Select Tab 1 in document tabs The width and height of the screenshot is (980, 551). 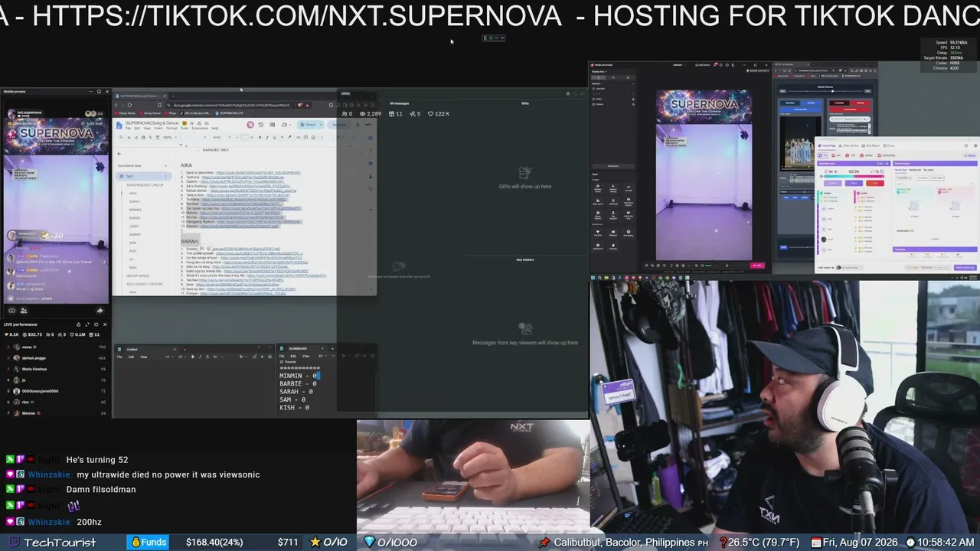(145, 176)
